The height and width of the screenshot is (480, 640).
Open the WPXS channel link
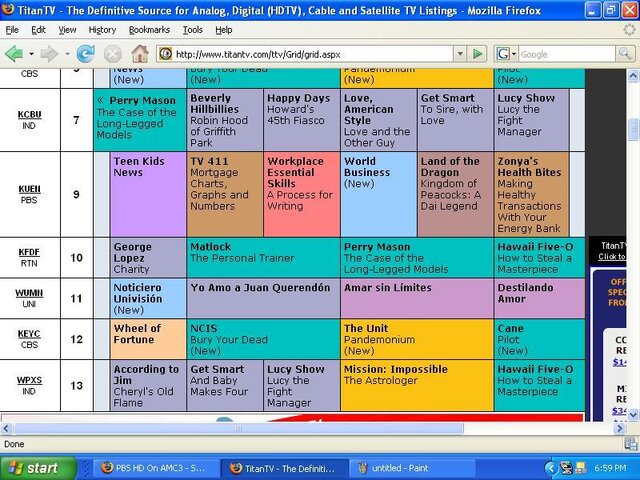click(29, 380)
